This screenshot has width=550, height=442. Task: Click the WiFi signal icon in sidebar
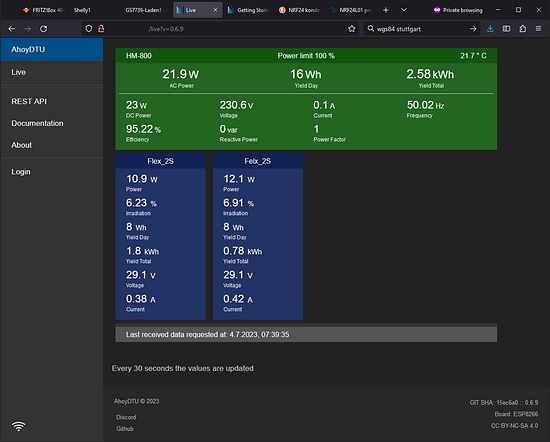tap(19, 426)
